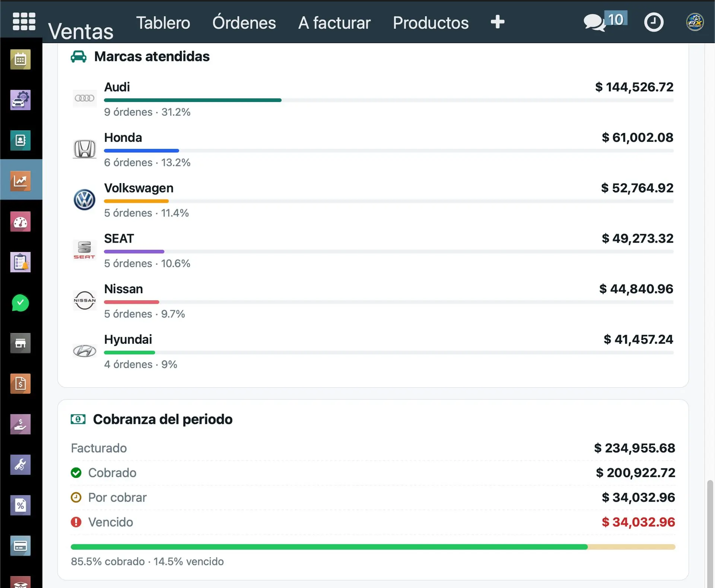
Task: Go to the Tablero menu
Action: pos(163,23)
